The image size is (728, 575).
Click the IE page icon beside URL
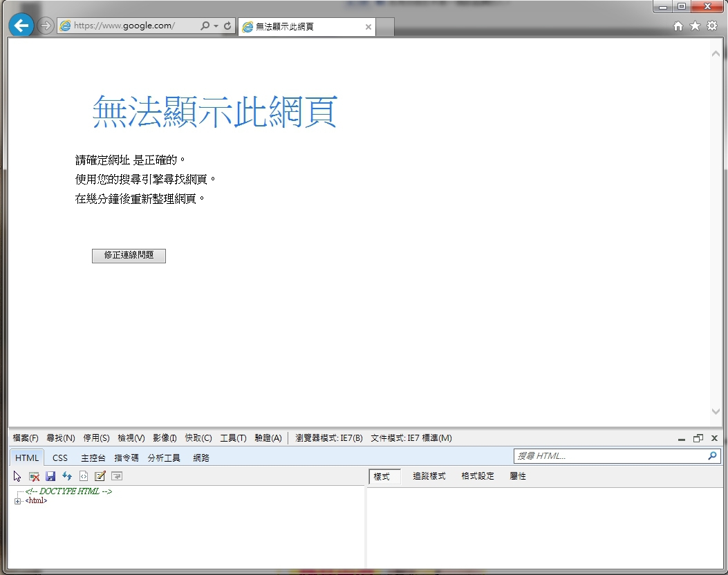point(66,26)
